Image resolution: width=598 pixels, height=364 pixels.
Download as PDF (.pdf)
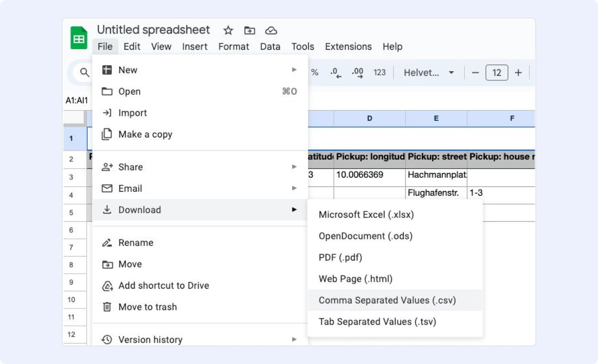[395, 257]
